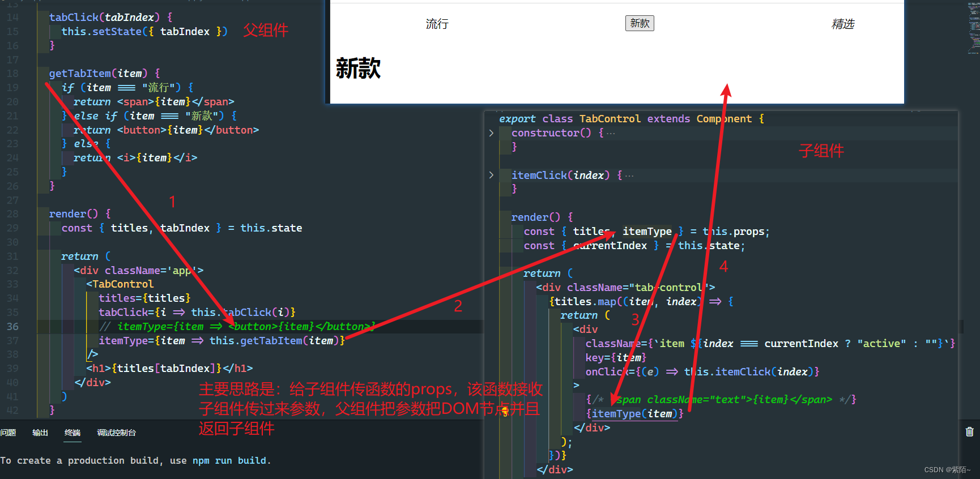Click the child render() method line
980x479 pixels.
click(x=542, y=217)
